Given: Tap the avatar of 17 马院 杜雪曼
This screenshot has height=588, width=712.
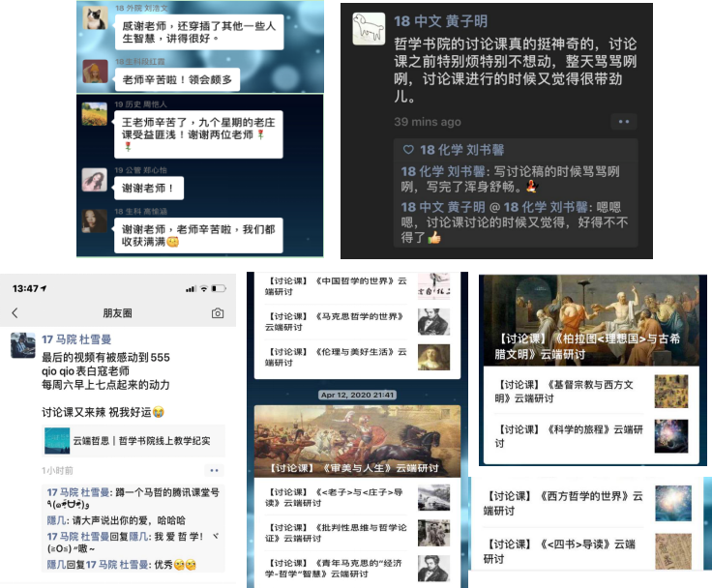Looking at the screenshot, I should coord(23,345).
